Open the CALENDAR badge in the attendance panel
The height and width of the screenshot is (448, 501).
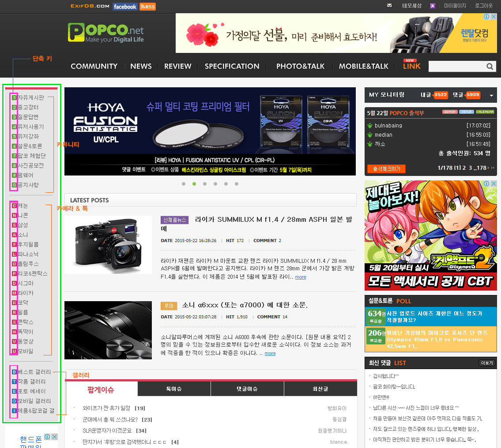click(485, 112)
